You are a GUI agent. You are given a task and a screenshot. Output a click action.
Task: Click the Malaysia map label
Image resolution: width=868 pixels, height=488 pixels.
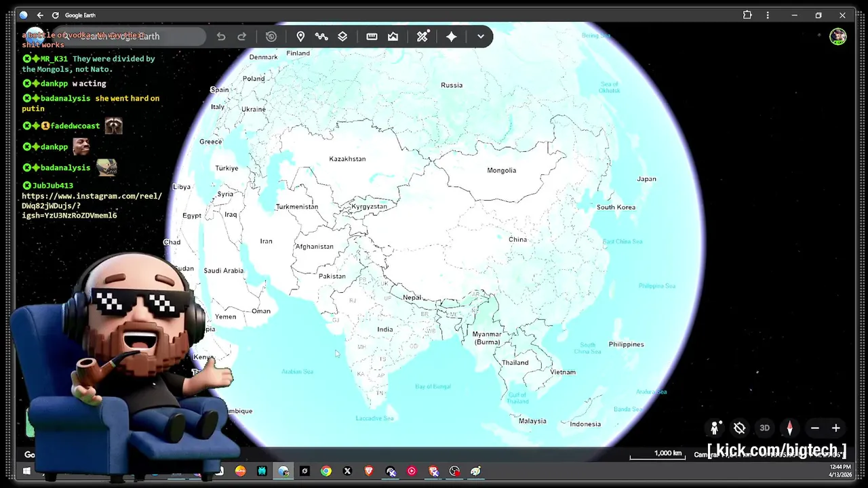[532, 421]
